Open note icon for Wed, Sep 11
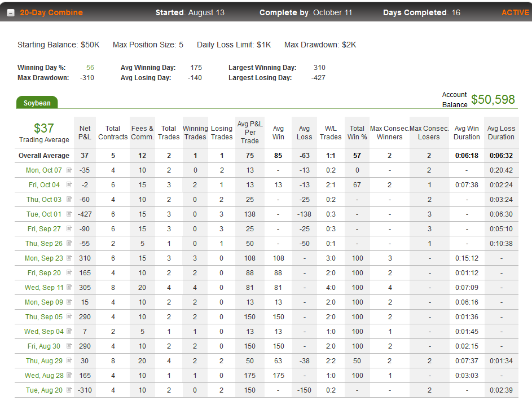The image size is (532, 405). pyautogui.click(x=69, y=287)
